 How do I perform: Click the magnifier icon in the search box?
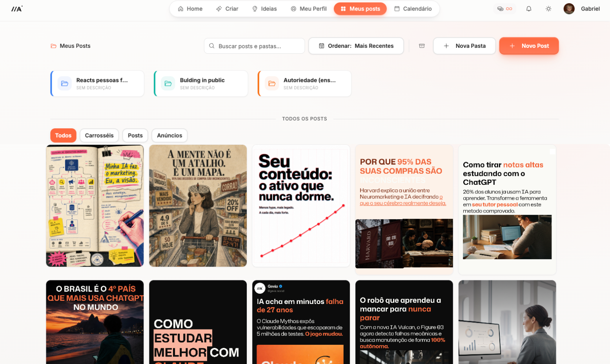(x=212, y=46)
